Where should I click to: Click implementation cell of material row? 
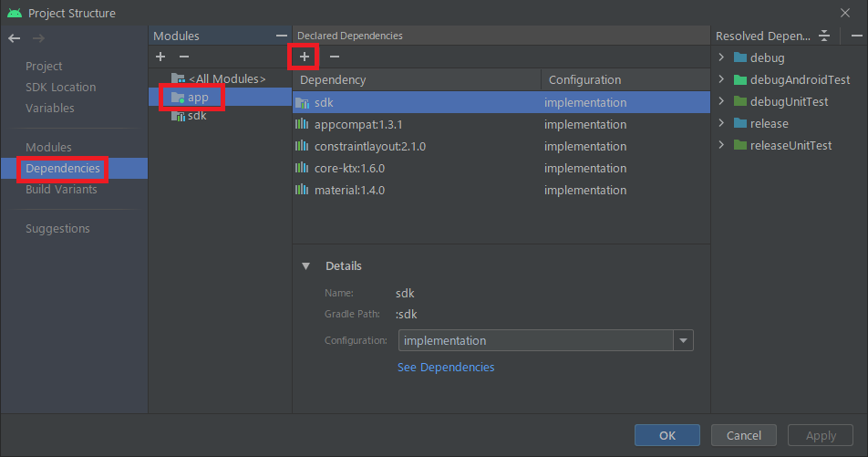coord(585,190)
